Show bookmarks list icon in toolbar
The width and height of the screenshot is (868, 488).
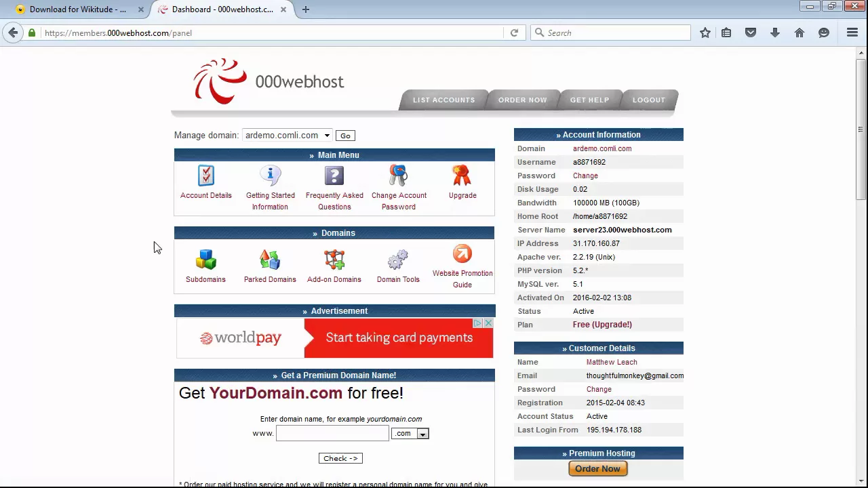pyautogui.click(x=726, y=33)
